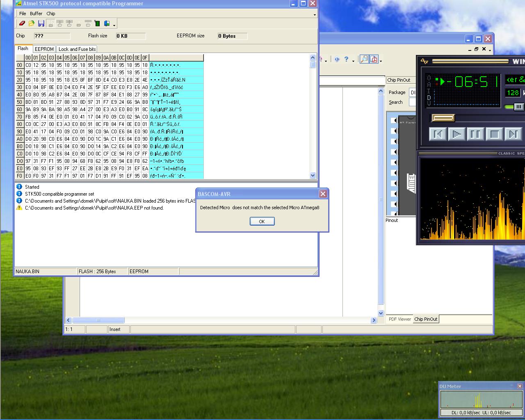Pause playback in Winamp
Screen dimensions: 525x420
pos(475,134)
